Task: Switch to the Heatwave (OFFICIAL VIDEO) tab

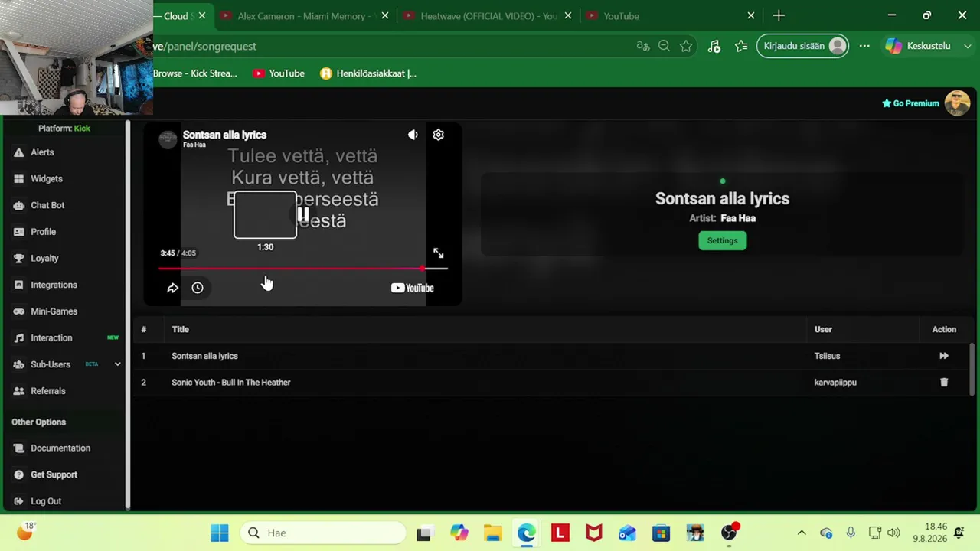Action: click(x=488, y=15)
